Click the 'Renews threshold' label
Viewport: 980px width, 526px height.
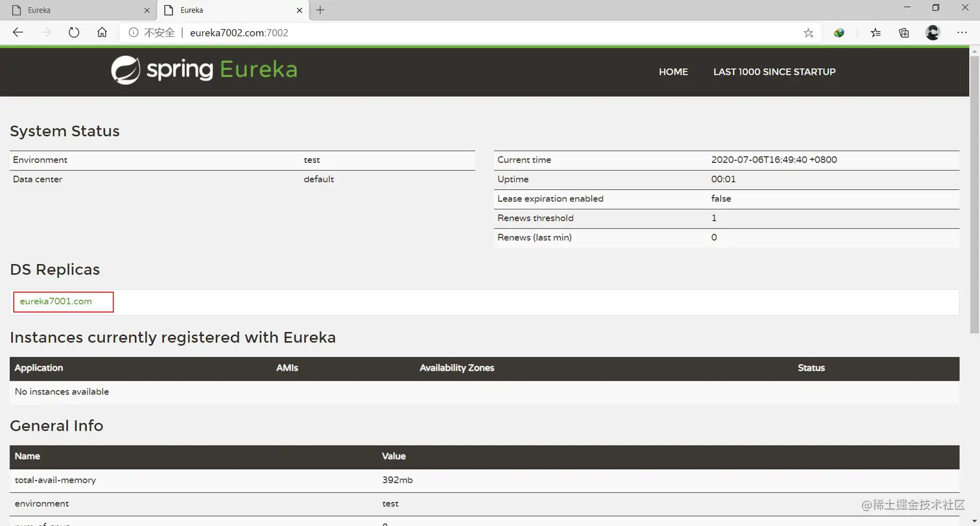point(535,219)
